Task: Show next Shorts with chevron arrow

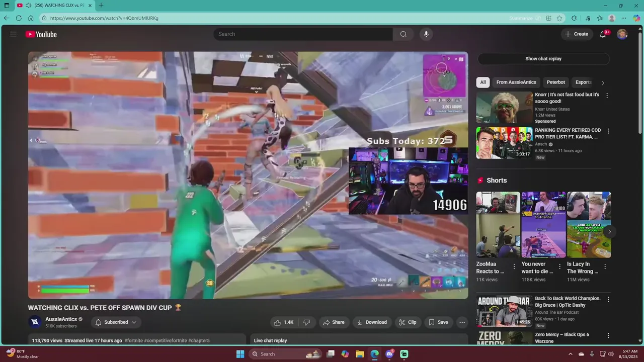Action: point(609,232)
